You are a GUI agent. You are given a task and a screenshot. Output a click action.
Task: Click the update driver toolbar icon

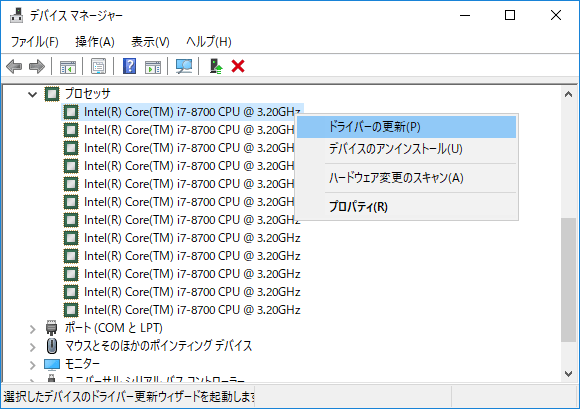pos(216,67)
